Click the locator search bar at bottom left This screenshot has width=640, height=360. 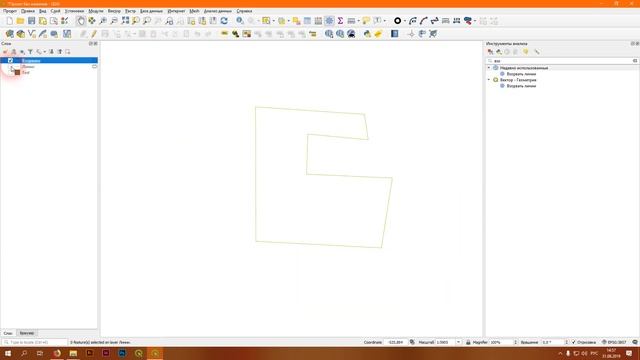(34, 342)
